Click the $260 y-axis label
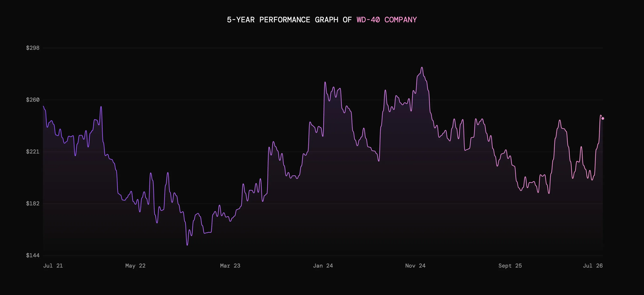644x295 pixels. click(33, 99)
